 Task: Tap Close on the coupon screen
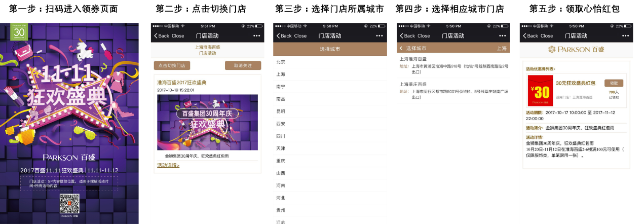(x=547, y=36)
